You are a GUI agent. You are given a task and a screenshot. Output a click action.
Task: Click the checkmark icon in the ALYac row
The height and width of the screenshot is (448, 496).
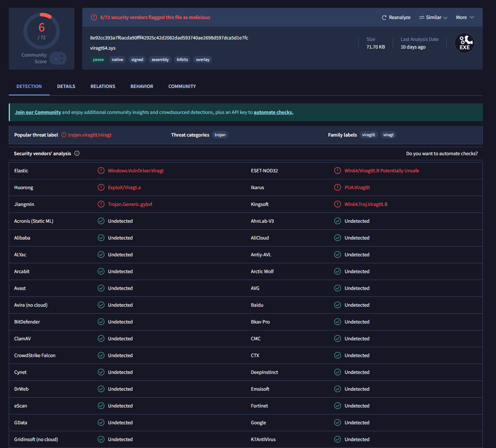point(101,254)
